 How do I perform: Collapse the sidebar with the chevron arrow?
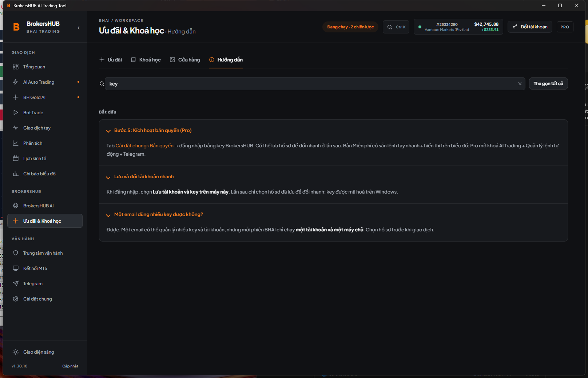pyautogui.click(x=79, y=28)
